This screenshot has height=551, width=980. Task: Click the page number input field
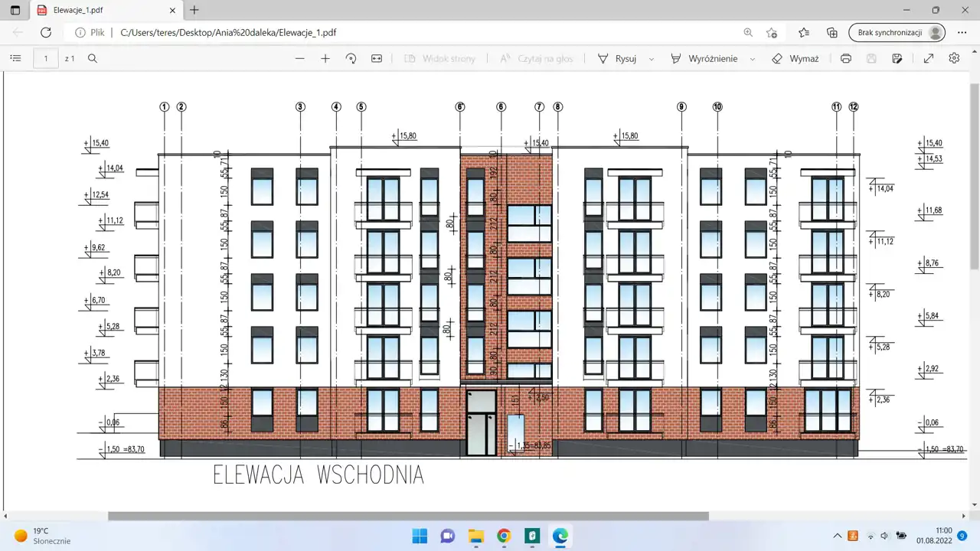click(46, 58)
